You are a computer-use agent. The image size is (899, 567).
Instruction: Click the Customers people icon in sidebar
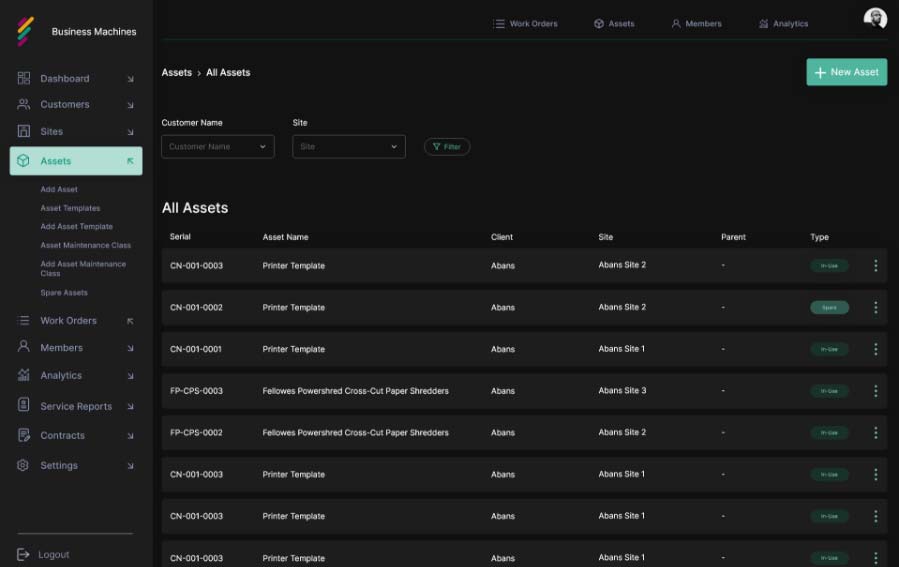click(x=24, y=104)
